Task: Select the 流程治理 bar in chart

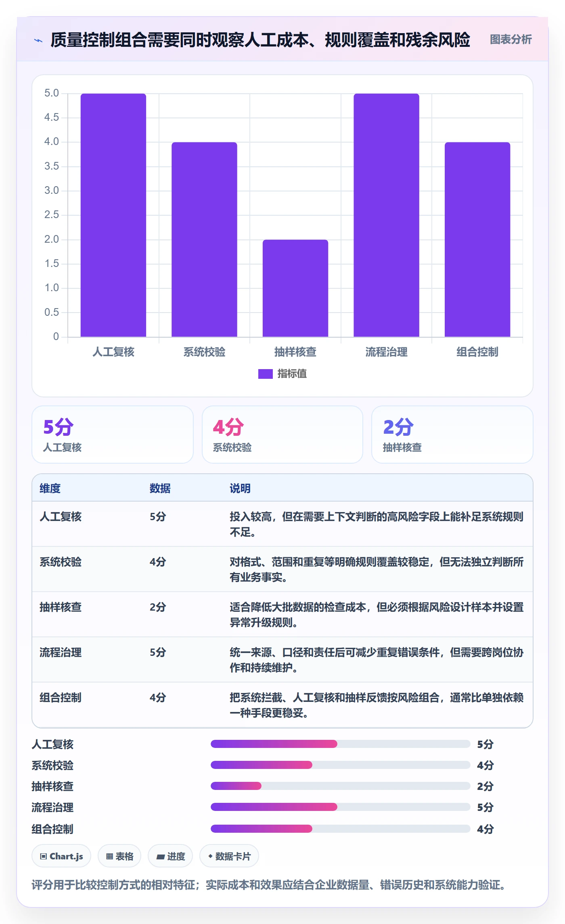Action: 386,215
